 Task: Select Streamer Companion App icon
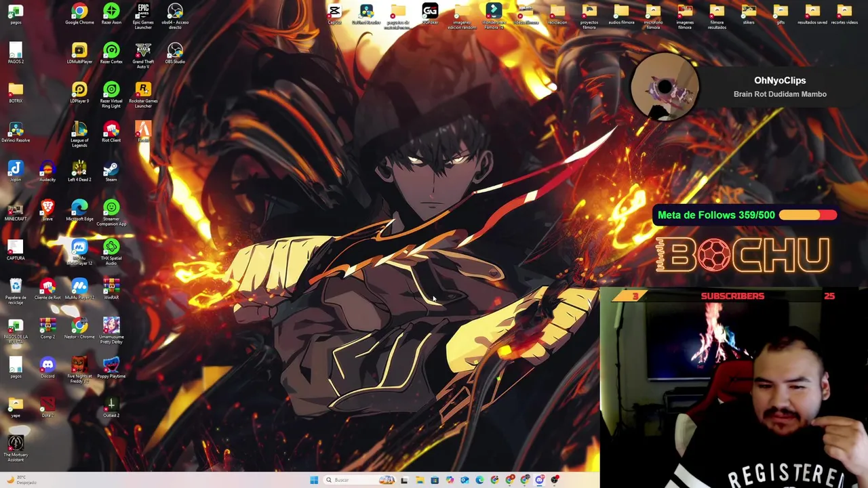tap(111, 213)
